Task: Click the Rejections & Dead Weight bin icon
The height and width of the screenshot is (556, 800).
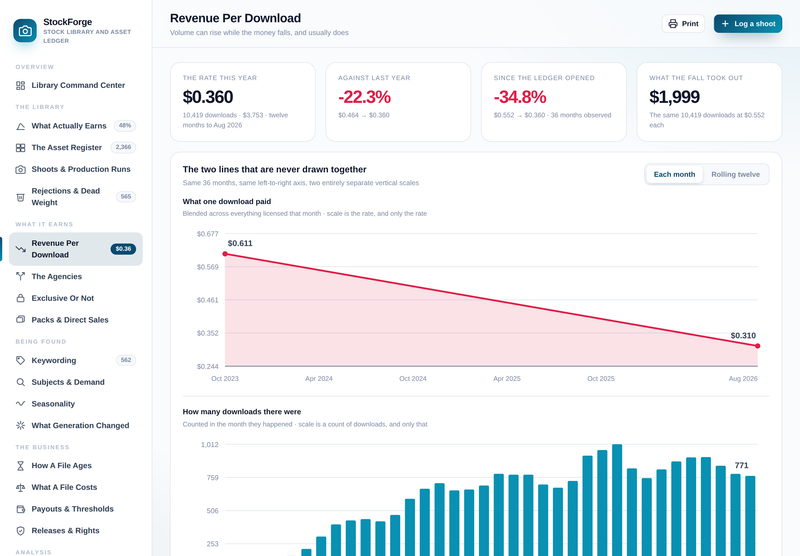Action: pos(20,197)
